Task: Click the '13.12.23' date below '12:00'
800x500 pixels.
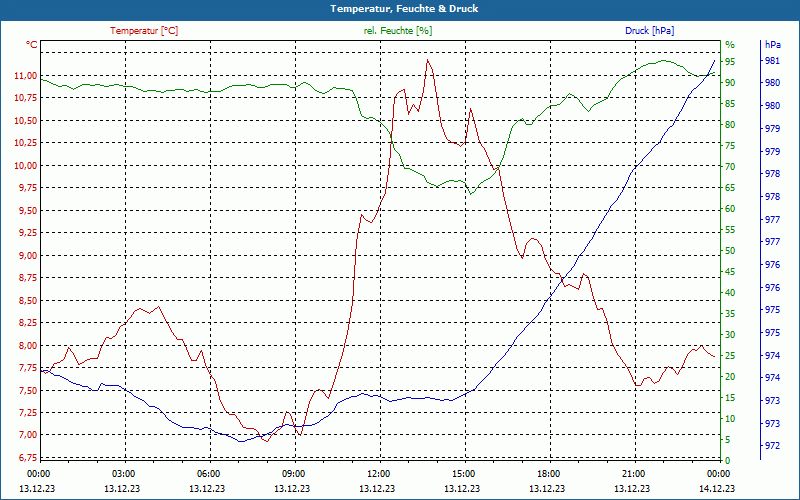Action: click(377, 489)
